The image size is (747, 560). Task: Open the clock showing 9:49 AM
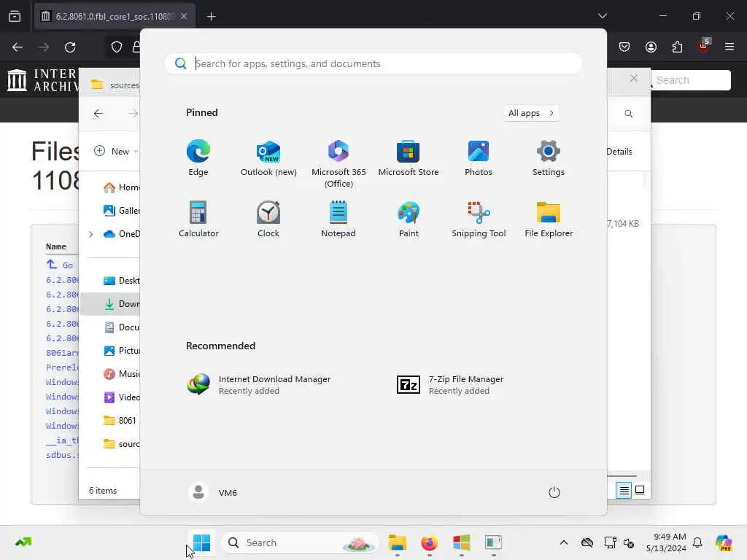click(x=666, y=542)
